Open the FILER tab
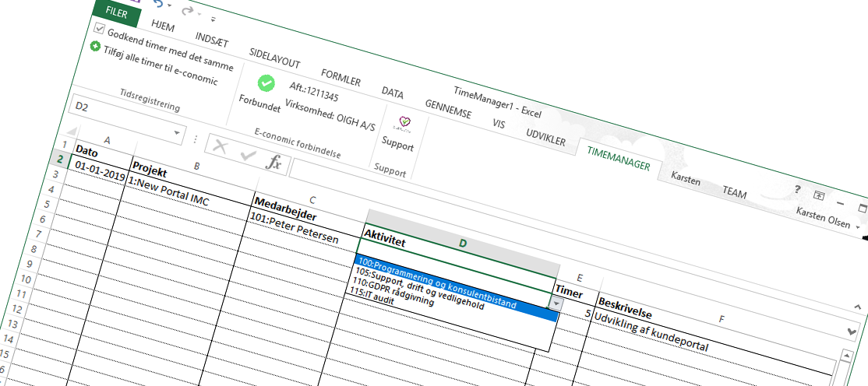The height and width of the screenshot is (386, 868). click(x=116, y=14)
